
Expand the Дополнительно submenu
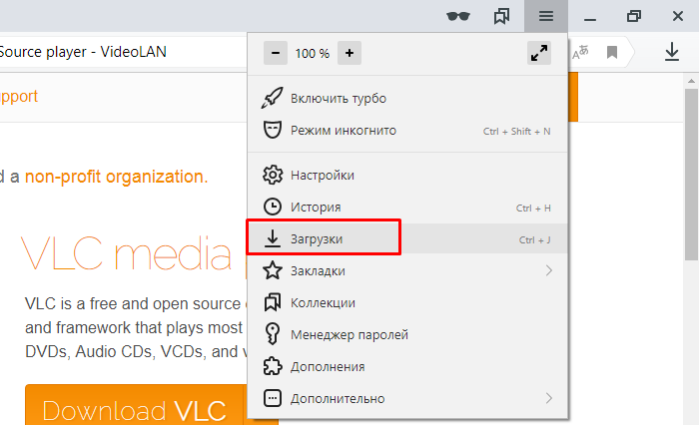[407, 398]
